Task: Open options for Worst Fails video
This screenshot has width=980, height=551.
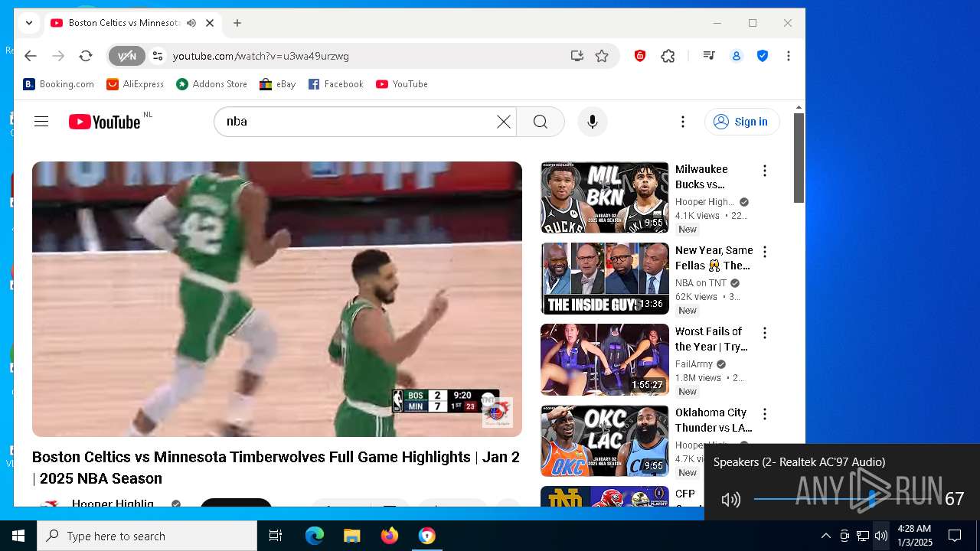Action: pos(764,333)
